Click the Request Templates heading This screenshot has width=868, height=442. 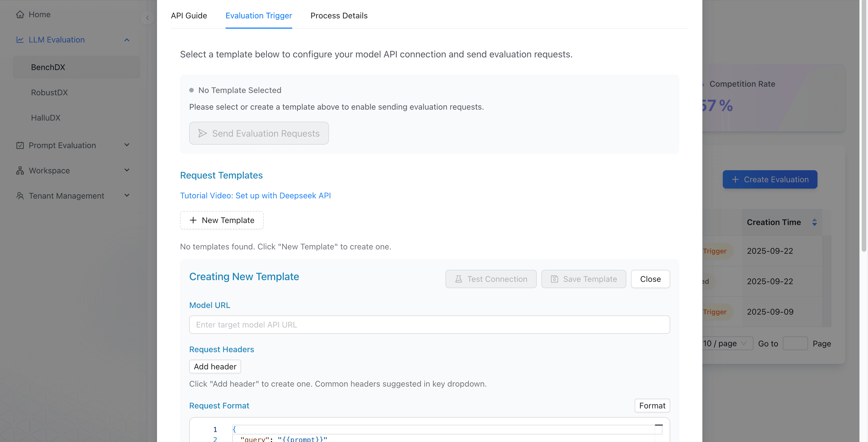coord(221,175)
